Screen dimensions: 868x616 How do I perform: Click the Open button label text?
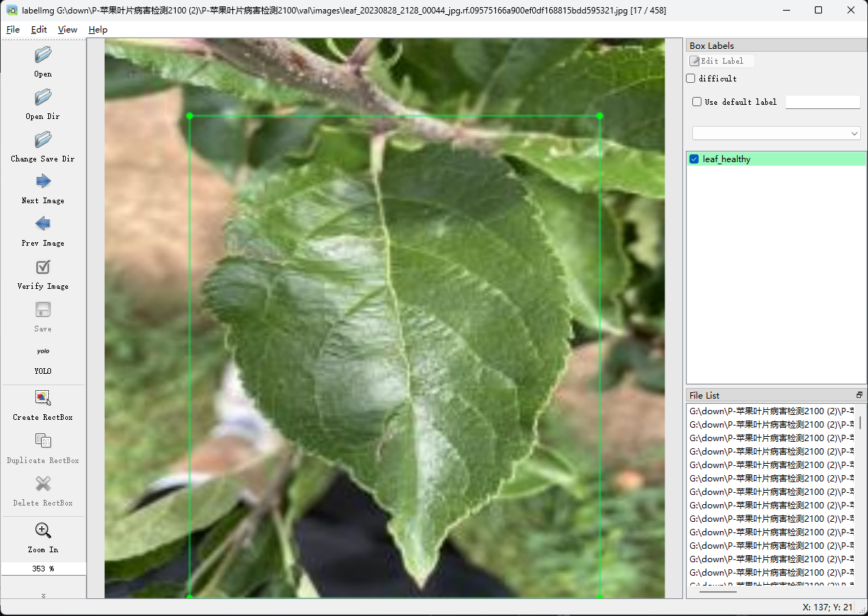click(x=43, y=74)
